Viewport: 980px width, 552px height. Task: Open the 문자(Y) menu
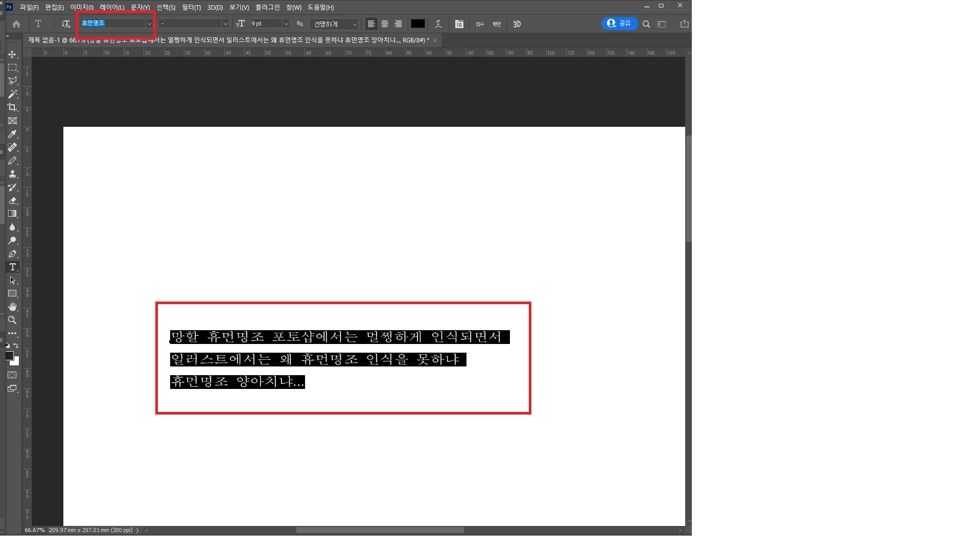(141, 7)
